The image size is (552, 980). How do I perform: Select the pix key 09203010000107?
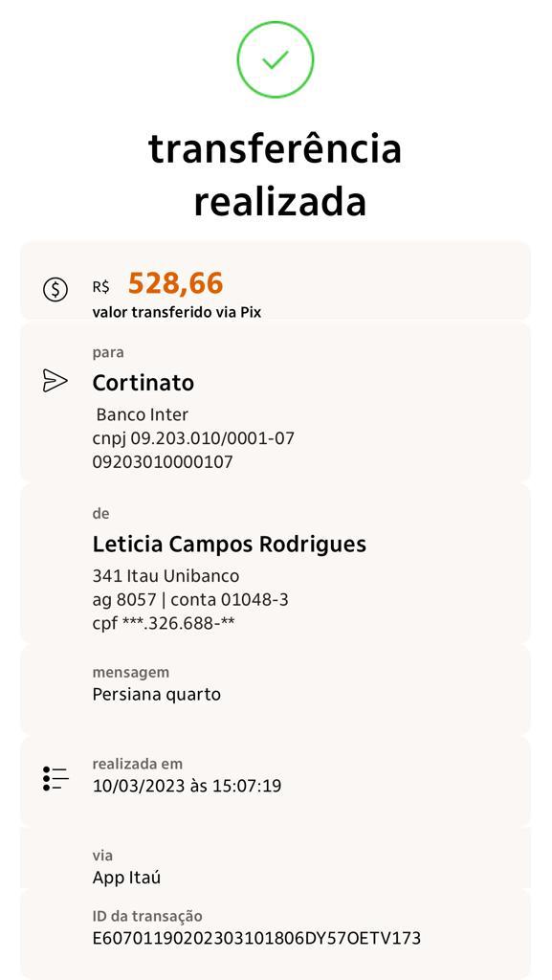tap(163, 462)
